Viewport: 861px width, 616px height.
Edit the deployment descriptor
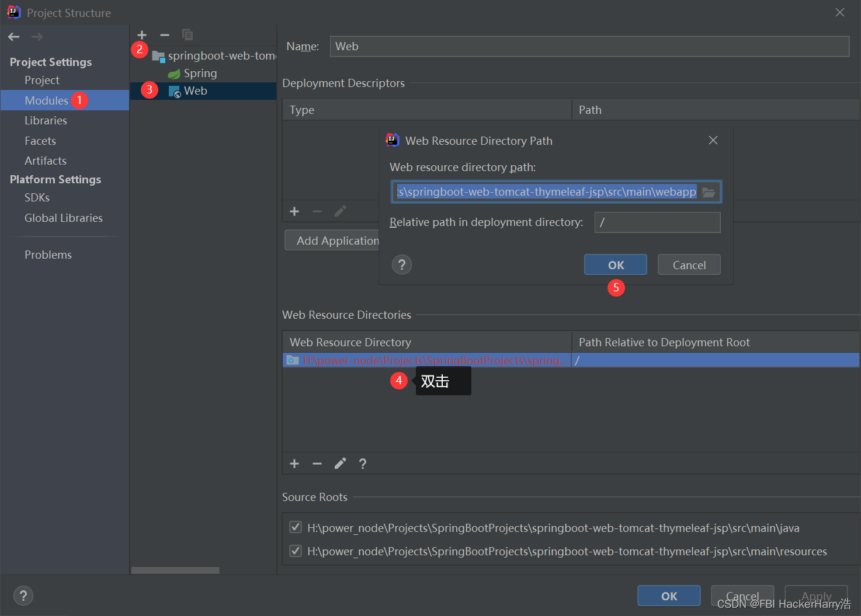click(340, 211)
